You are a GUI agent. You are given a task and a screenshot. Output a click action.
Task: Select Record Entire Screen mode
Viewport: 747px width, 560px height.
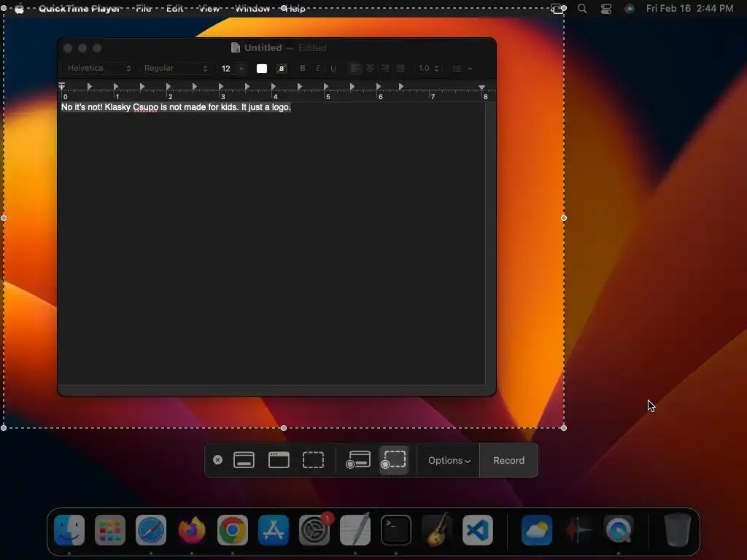point(357,460)
